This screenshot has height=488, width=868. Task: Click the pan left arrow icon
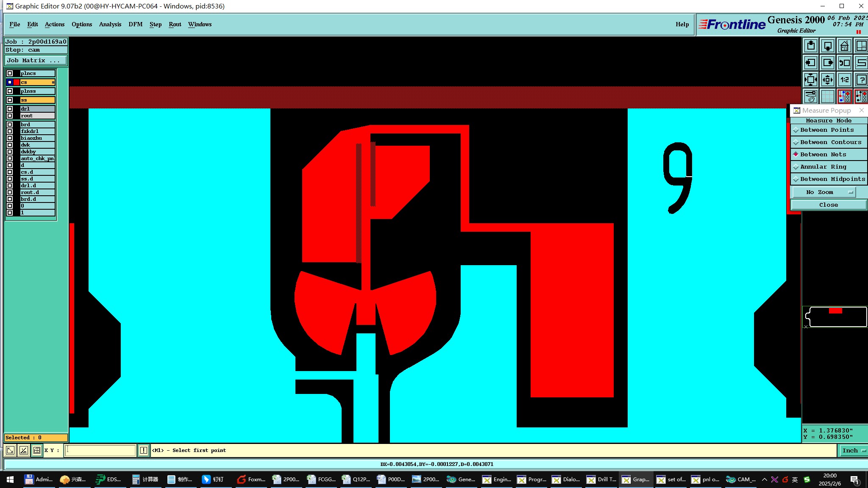810,63
